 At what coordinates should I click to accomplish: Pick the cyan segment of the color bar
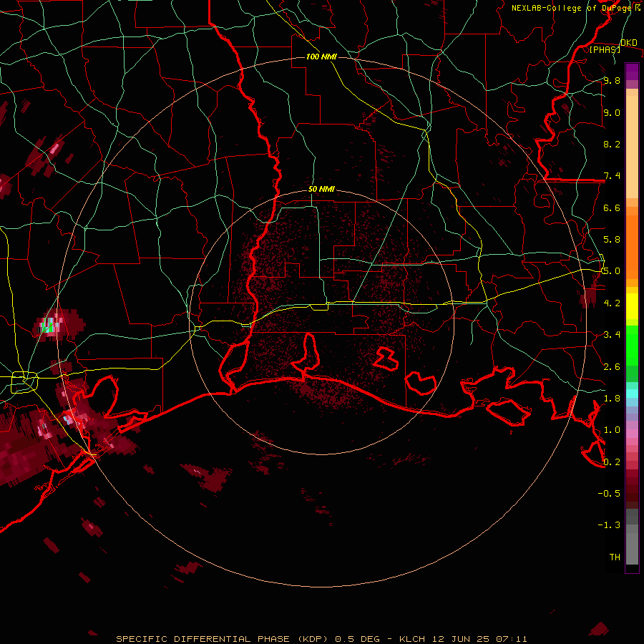tap(632, 393)
